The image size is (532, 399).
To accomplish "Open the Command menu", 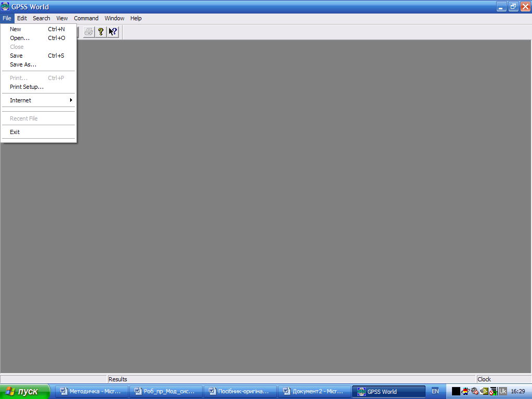I will 86,18.
